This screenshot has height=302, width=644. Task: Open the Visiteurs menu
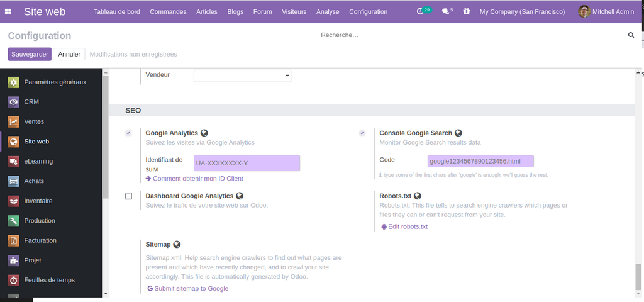tap(294, 11)
